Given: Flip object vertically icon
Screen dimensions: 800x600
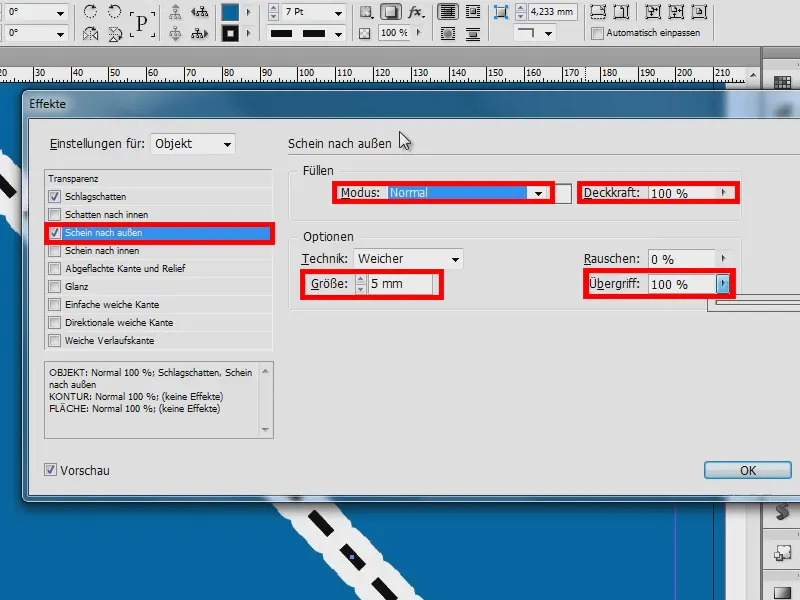Looking at the screenshot, I should (115, 34).
